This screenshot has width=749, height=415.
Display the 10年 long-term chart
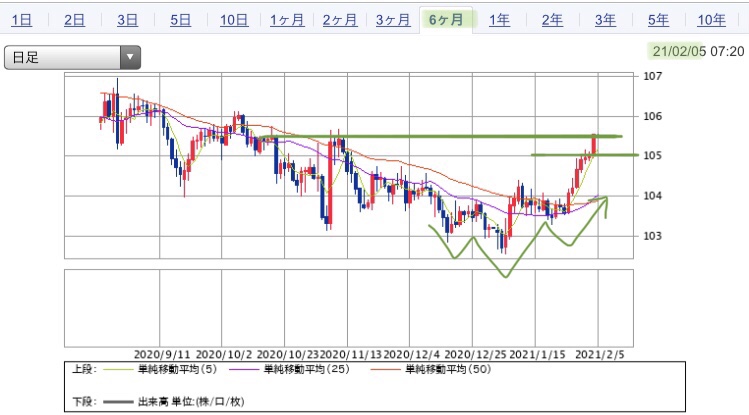point(711,20)
